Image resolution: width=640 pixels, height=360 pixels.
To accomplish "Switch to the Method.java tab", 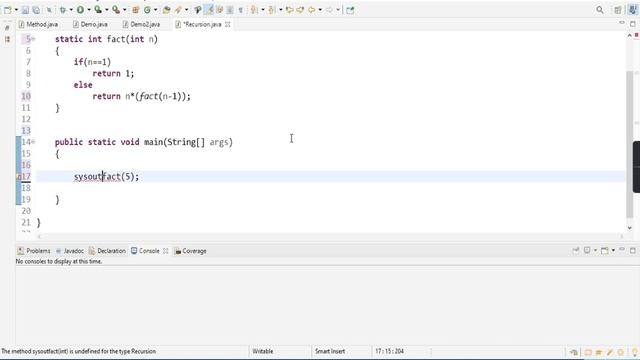I will [38, 24].
